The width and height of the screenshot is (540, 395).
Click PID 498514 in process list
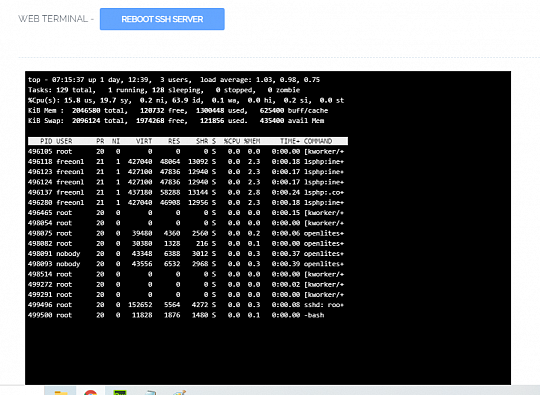40,274
